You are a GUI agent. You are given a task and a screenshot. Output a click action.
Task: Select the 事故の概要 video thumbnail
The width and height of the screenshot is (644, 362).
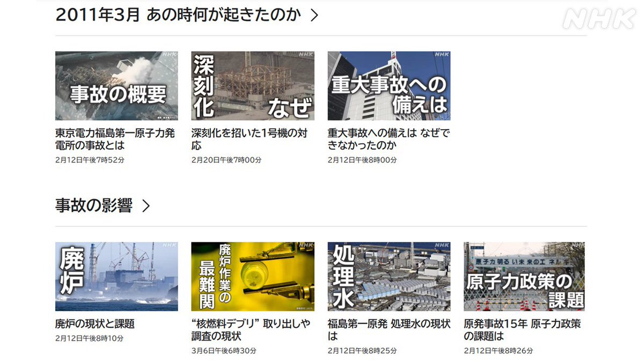[x=116, y=86]
